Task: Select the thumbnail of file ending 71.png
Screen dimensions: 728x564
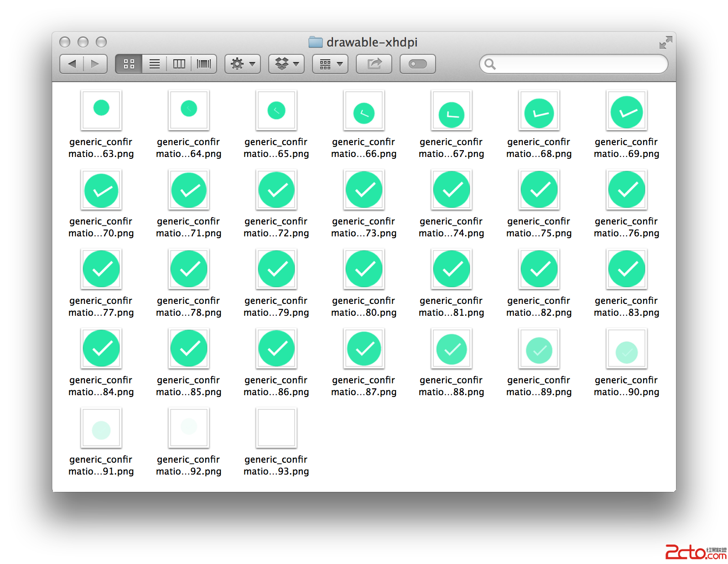Action: pos(189,189)
